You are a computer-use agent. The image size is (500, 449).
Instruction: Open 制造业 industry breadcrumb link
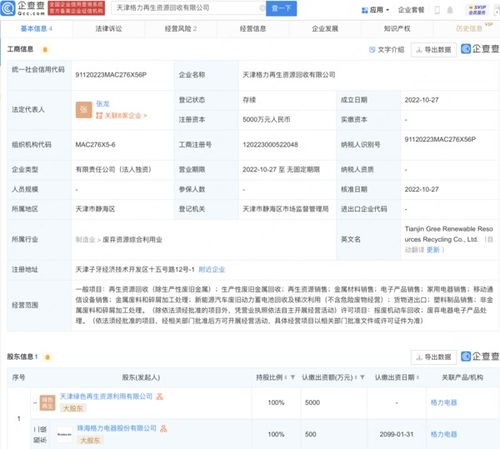coord(85,239)
